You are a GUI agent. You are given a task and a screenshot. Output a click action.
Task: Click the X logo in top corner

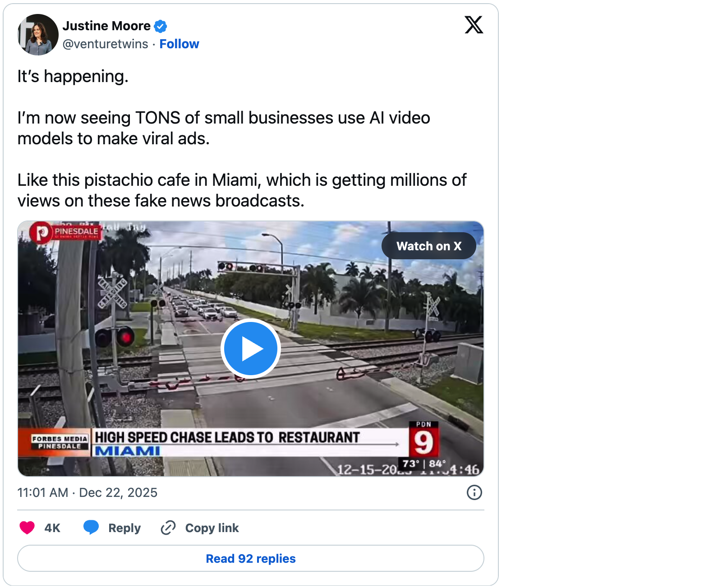(474, 25)
